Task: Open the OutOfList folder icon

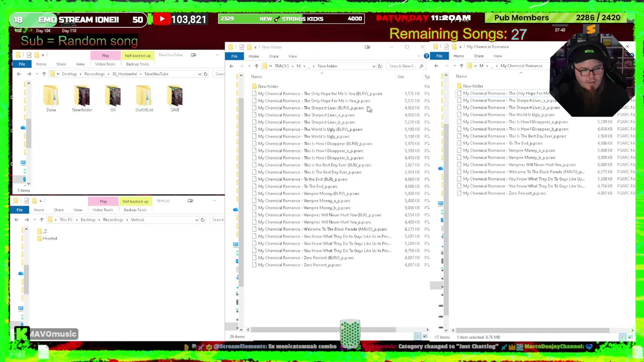Action: (x=144, y=98)
